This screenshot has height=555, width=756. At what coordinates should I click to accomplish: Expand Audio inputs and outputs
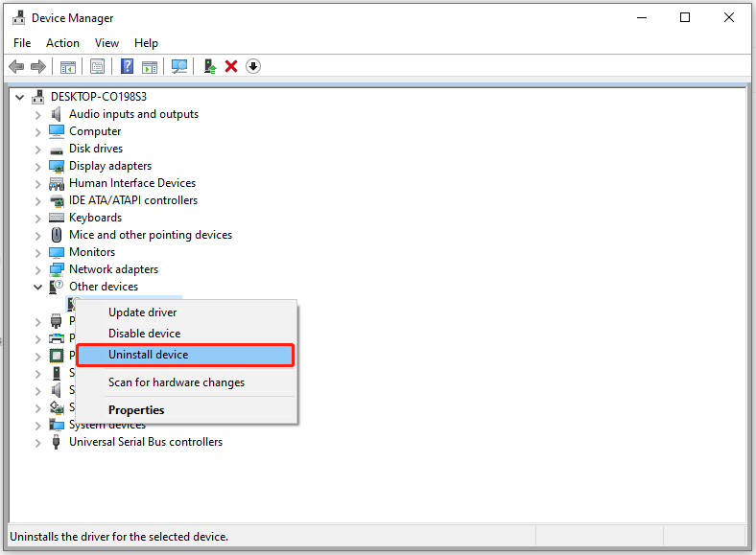[37, 115]
